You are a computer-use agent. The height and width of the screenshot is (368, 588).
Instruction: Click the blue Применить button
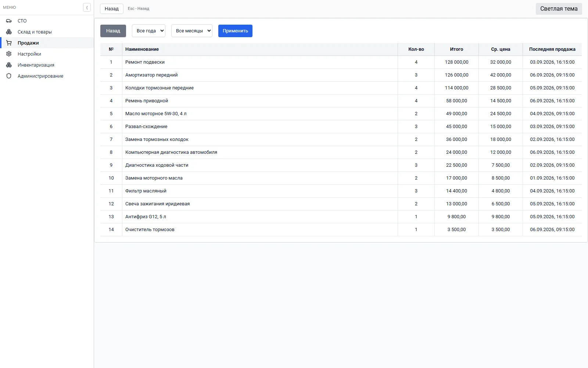coord(235,31)
